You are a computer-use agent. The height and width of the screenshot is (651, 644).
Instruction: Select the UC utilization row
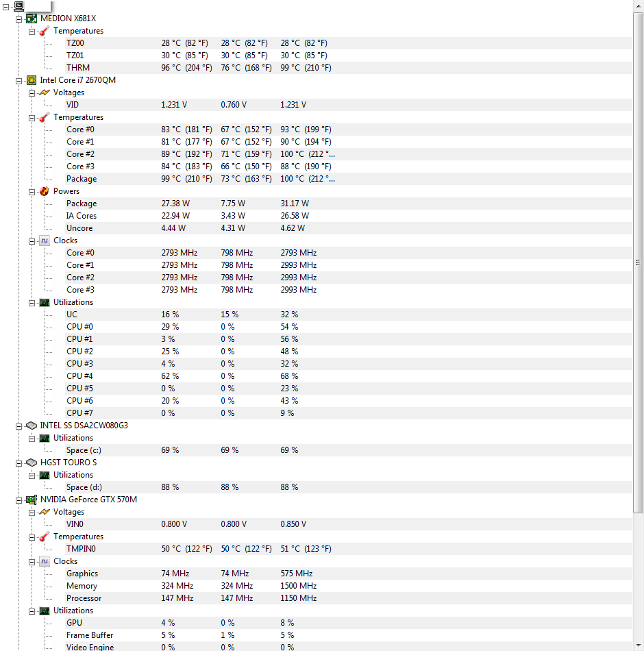tap(349, 315)
